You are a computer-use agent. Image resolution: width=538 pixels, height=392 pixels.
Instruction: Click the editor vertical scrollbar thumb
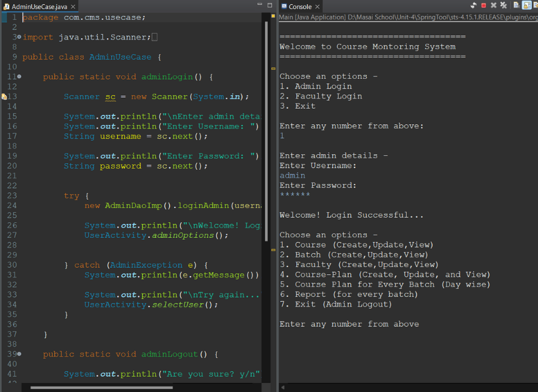pos(266,130)
